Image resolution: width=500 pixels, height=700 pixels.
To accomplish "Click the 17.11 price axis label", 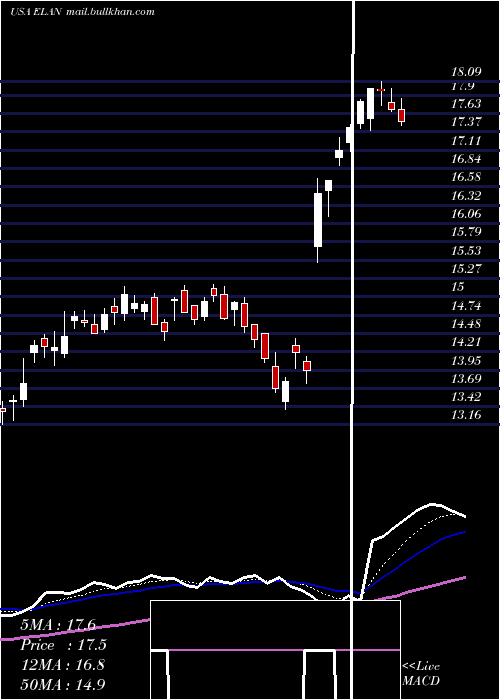I will [x=466, y=141].
